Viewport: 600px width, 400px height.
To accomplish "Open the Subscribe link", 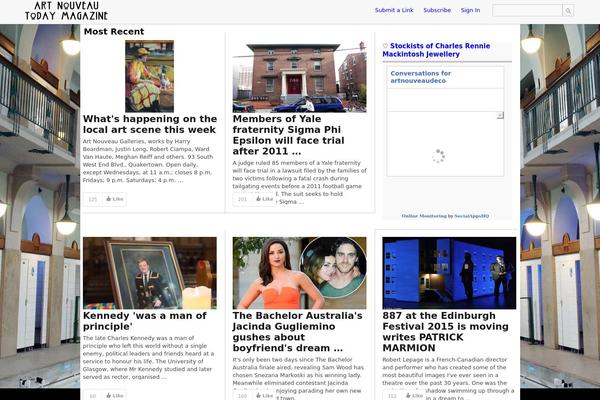I will pyautogui.click(x=437, y=10).
